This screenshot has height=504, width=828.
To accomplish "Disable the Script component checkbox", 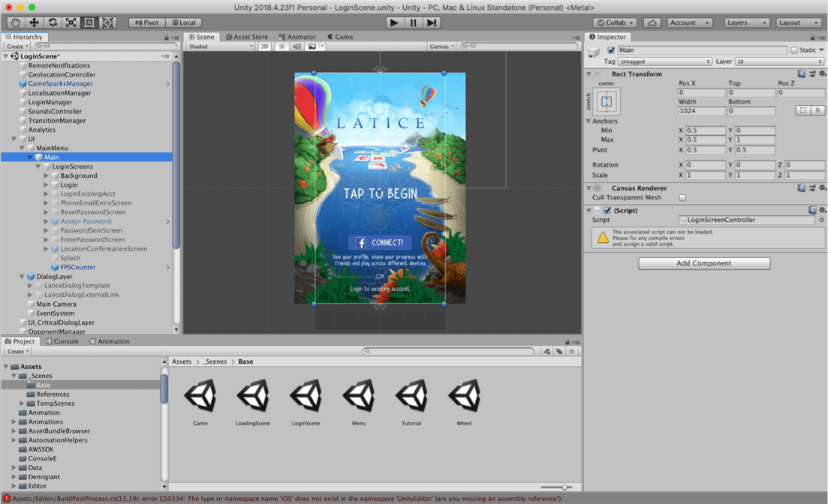I will (607, 211).
